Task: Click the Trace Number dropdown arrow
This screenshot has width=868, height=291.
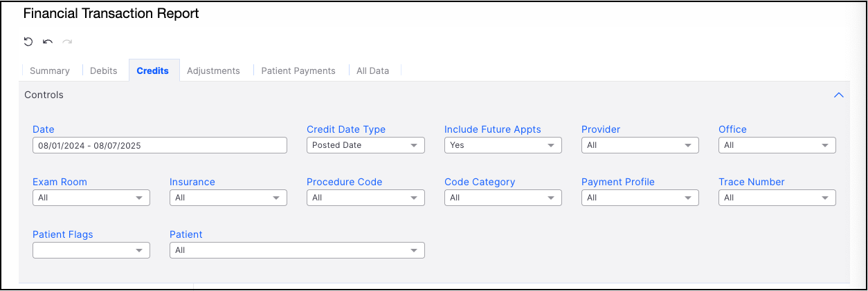Action: pyautogui.click(x=825, y=198)
